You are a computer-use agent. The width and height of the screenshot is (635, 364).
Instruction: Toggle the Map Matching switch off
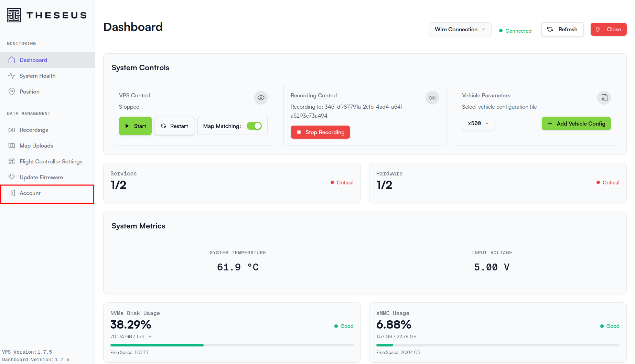(x=254, y=126)
